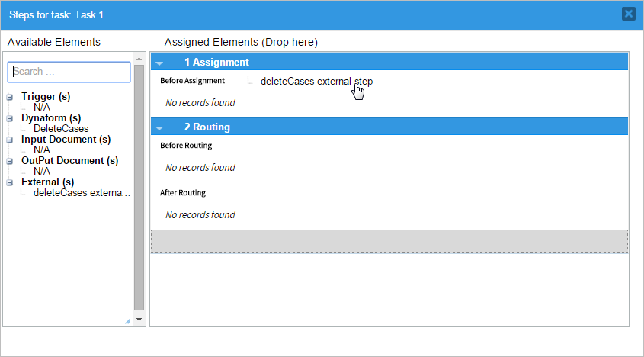
Task: Click the Available Elements scroll down arrow
Action: pyautogui.click(x=139, y=319)
